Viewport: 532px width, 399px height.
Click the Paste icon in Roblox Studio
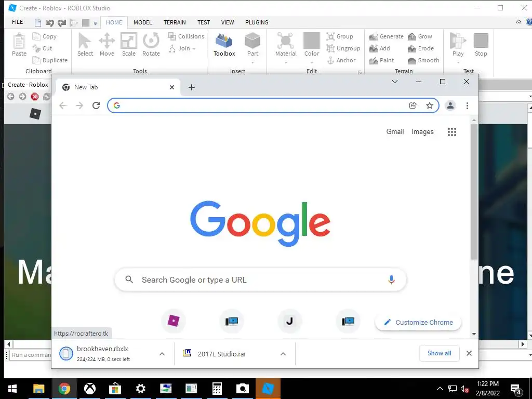[19, 45]
